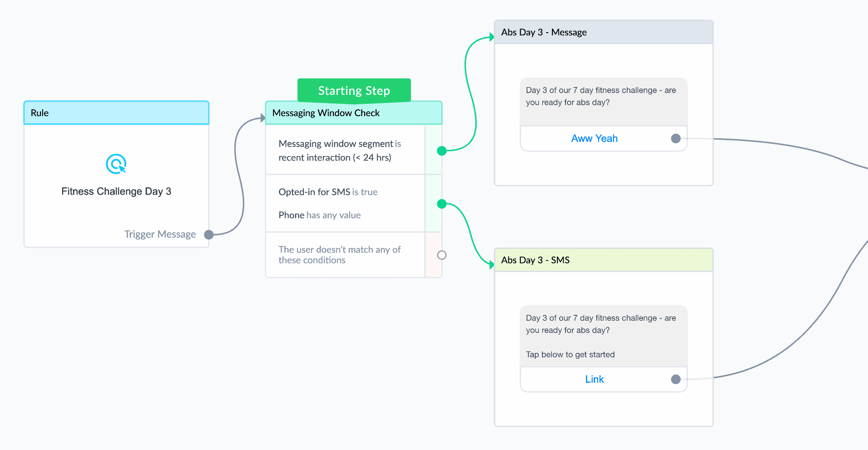Select the Starting Step green label

pos(354,90)
